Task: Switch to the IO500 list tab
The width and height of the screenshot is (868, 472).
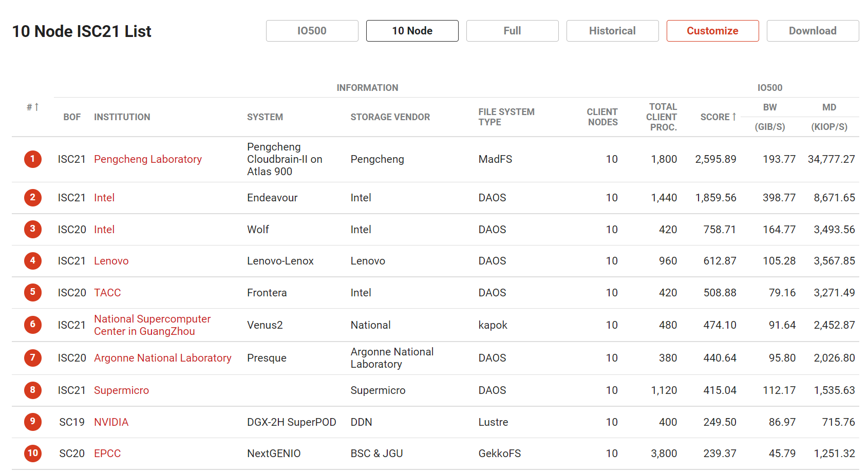Action: click(x=312, y=31)
